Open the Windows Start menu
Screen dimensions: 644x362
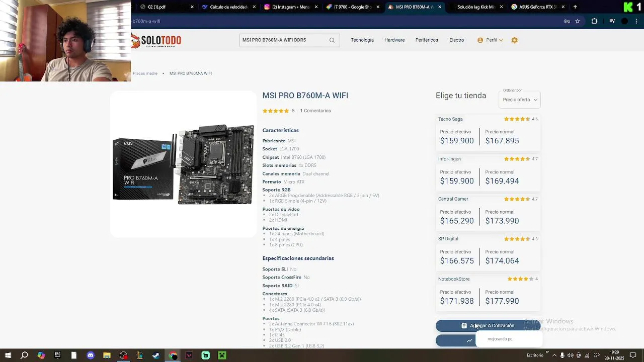8,355
